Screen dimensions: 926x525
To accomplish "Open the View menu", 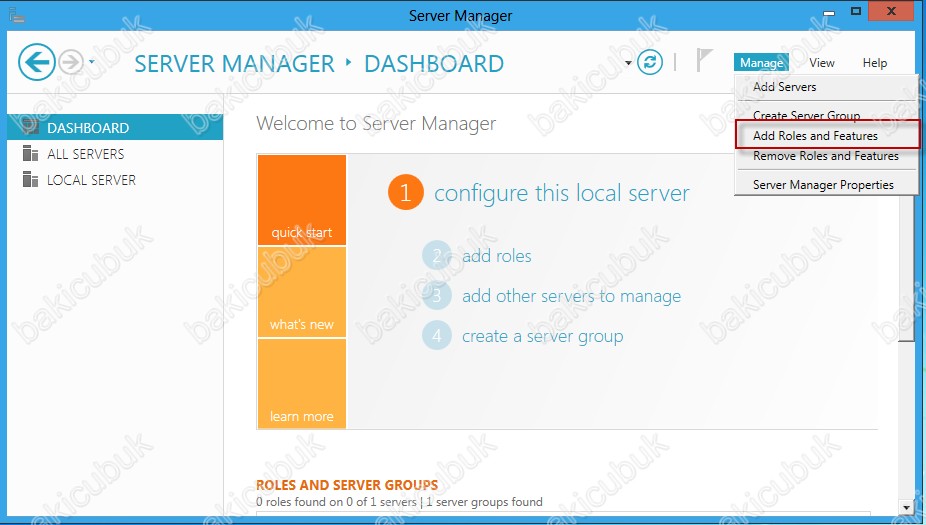I will pyautogui.click(x=821, y=63).
